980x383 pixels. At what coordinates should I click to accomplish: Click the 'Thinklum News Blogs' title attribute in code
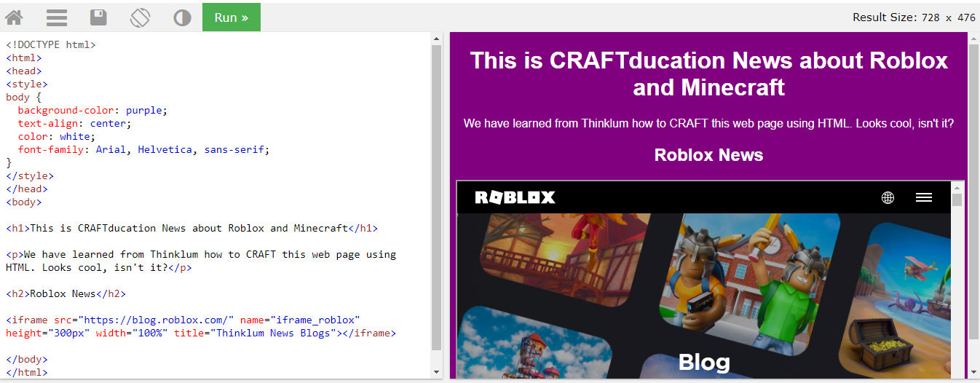[276, 333]
